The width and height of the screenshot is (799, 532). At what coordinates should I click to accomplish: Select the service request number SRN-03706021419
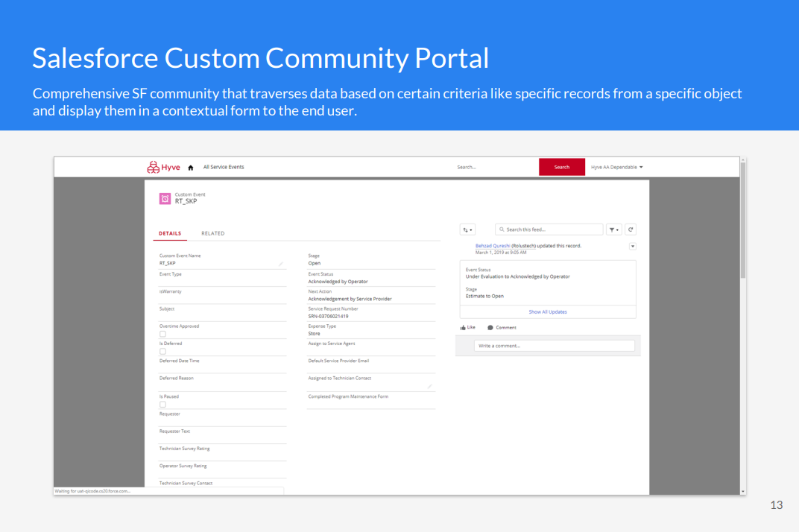tap(328, 317)
